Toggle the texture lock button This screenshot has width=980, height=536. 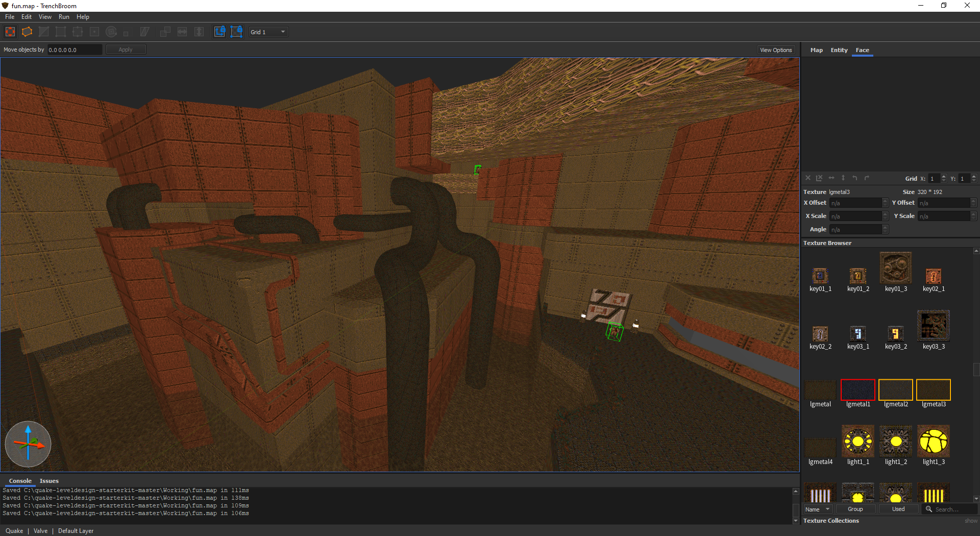pyautogui.click(x=219, y=32)
